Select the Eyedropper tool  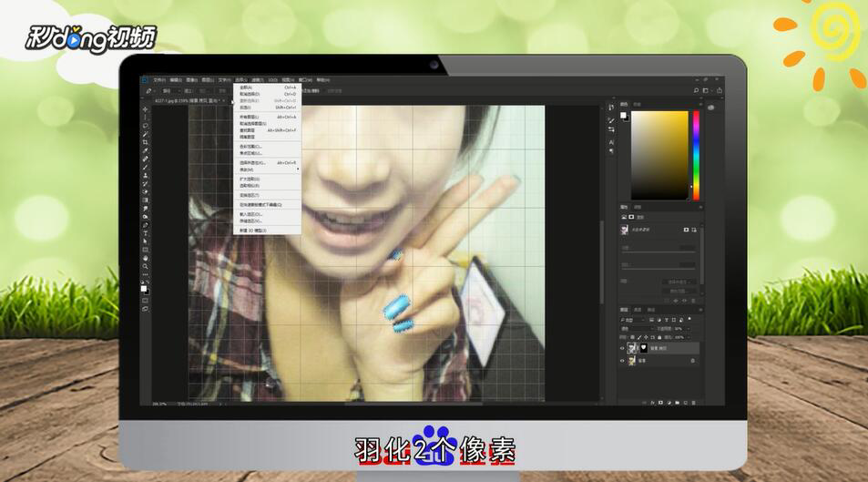(x=145, y=150)
